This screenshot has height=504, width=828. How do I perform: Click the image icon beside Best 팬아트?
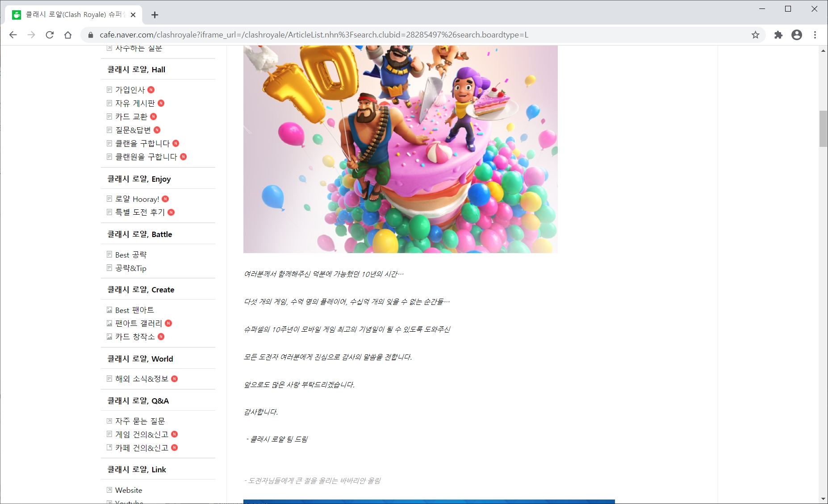coord(109,310)
